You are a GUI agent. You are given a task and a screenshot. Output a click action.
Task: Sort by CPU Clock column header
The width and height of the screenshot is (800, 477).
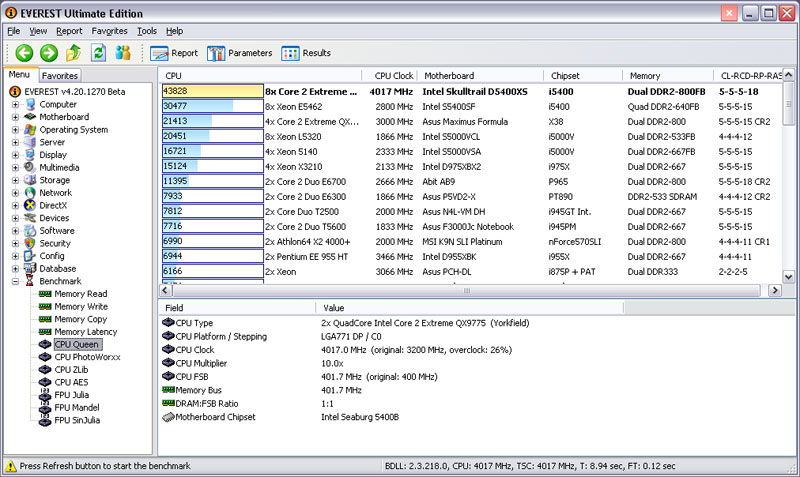pyautogui.click(x=389, y=76)
